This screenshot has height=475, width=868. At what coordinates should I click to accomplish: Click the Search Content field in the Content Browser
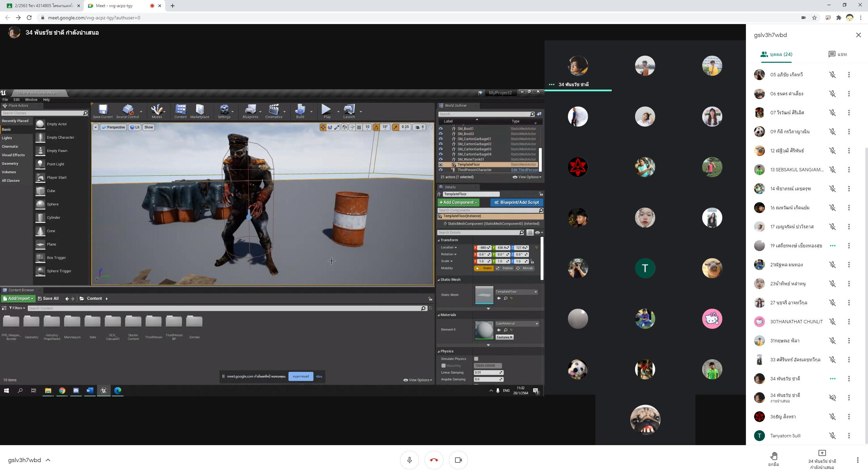pyautogui.click(x=226, y=308)
